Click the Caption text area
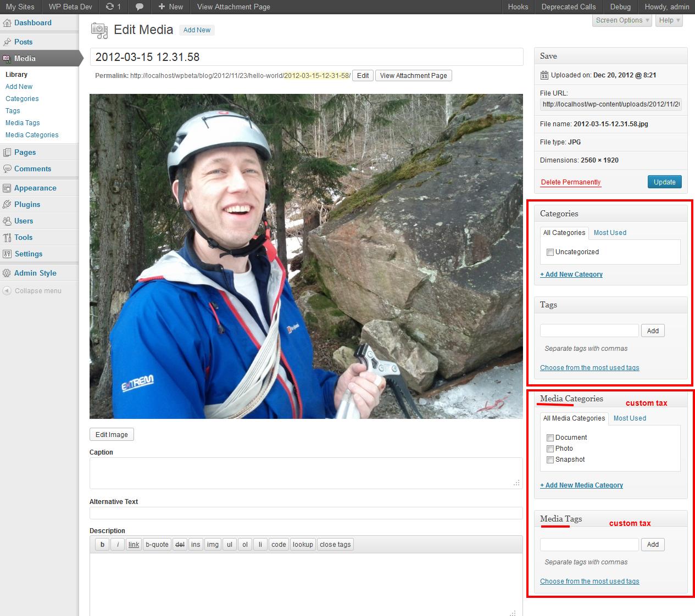Viewport: 695px width, 616px height. tap(306, 473)
